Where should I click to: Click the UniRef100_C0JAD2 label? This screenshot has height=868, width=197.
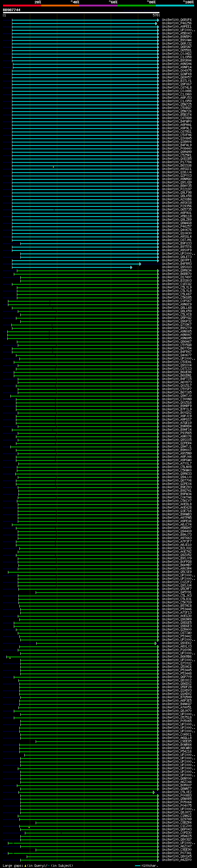[x=177, y=54]
